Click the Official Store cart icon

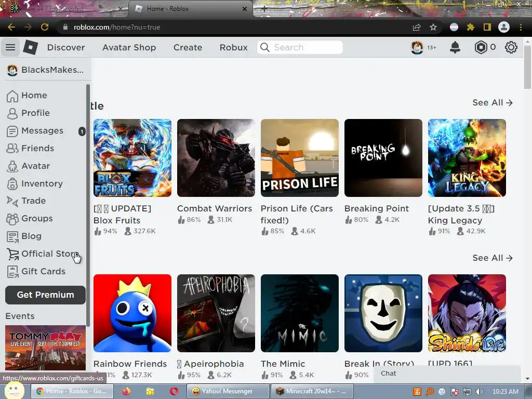[12, 254]
